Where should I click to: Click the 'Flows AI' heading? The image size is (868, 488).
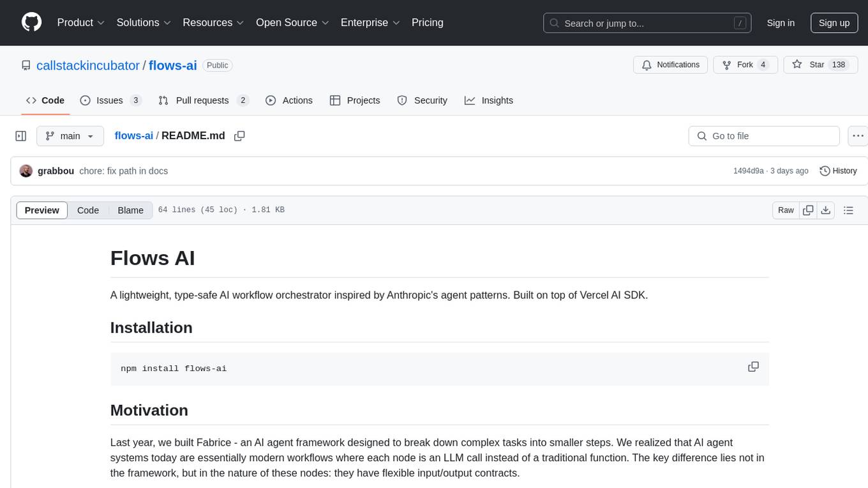coord(153,258)
